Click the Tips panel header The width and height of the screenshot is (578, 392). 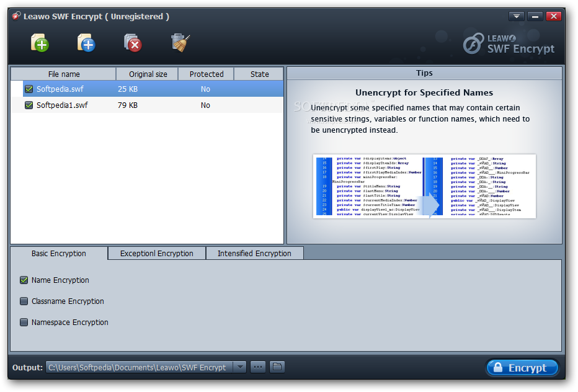[424, 73]
